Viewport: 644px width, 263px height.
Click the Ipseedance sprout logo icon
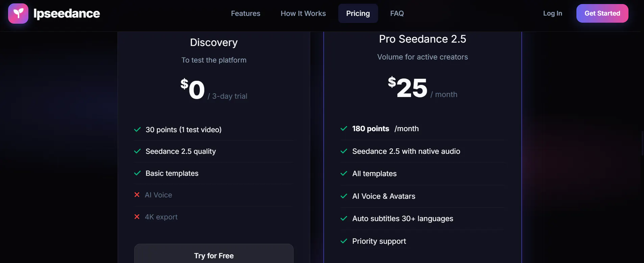[18, 14]
